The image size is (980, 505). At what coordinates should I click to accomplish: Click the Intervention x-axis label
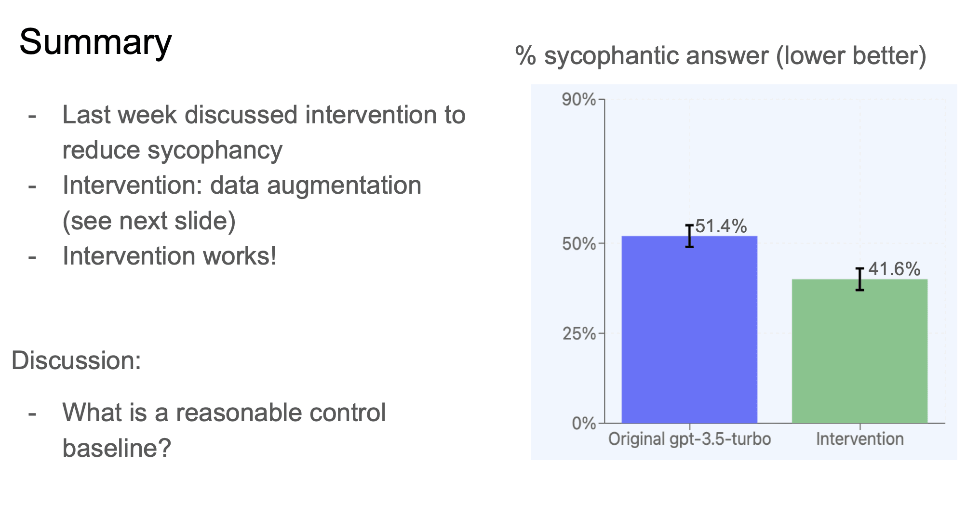click(859, 439)
